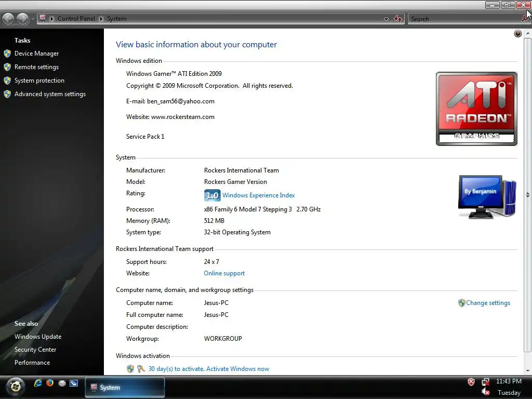This screenshot has height=399, width=532.
Task: Click the Remote settings shield icon
Action: [x=7, y=67]
